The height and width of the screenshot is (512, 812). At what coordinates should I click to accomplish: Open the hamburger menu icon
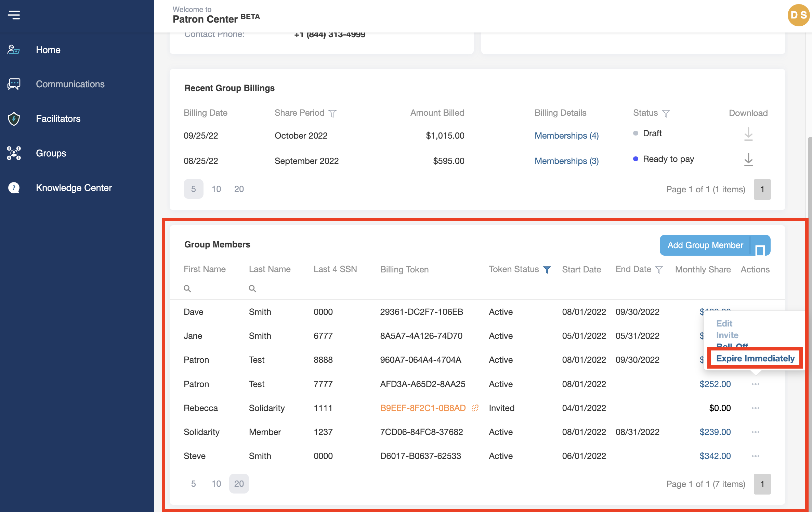coord(14,15)
